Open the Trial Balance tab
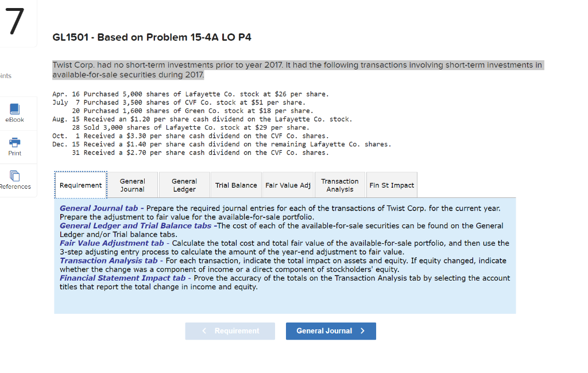This screenshot has width=588, height=373. pyautogui.click(x=236, y=185)
